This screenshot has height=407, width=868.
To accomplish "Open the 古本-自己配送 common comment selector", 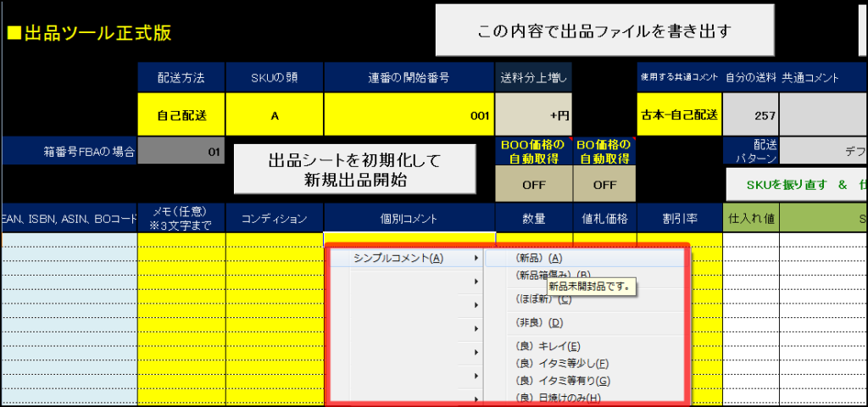I will tap(679, 114).
